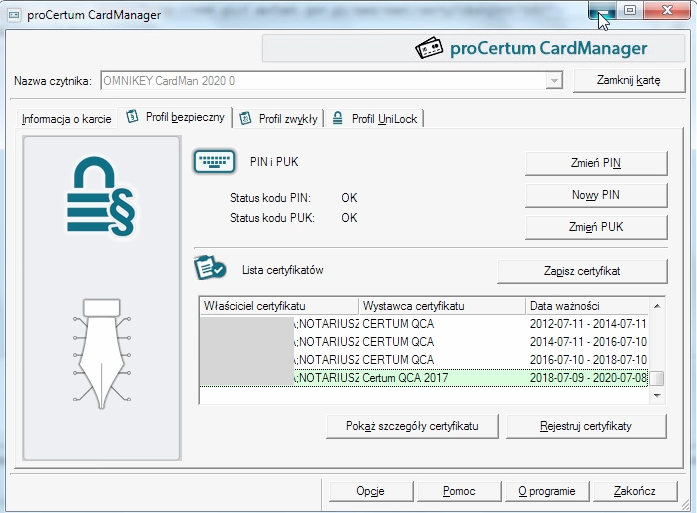Screen dimensions: 697x513
Task: Switch to Informacja o karcie tab
Action: pos(66,119)
